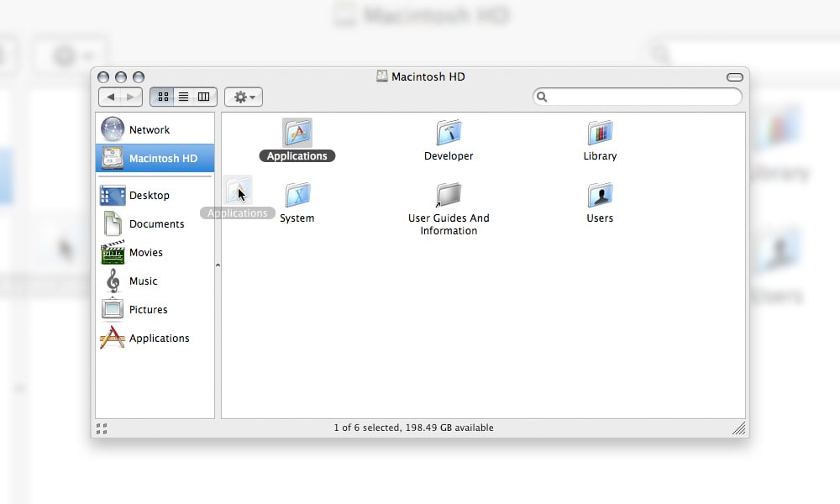The height and width of the screenshot is (504, 840).
Task: Select the Applications icon in sidebar
Action: [x=113, y=338]
